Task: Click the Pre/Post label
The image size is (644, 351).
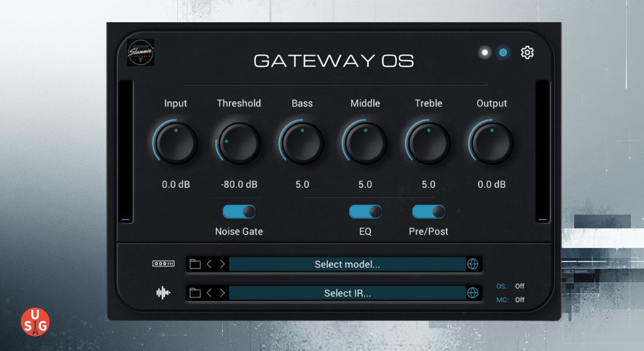Action: click(429, 232)
